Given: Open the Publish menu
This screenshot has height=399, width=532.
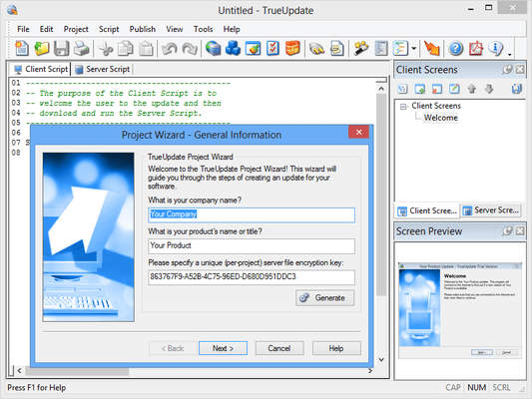Looking at the screenshot, I should 143,29.
